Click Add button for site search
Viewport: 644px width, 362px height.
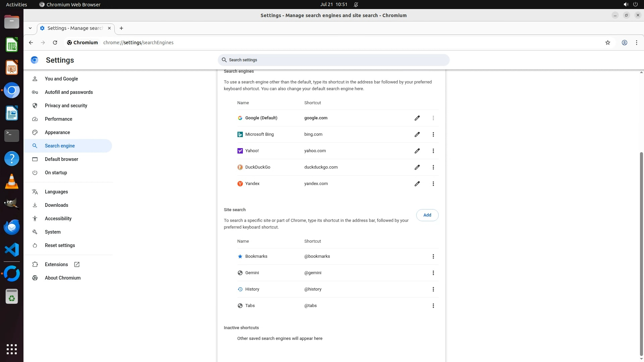pos(427,215)
